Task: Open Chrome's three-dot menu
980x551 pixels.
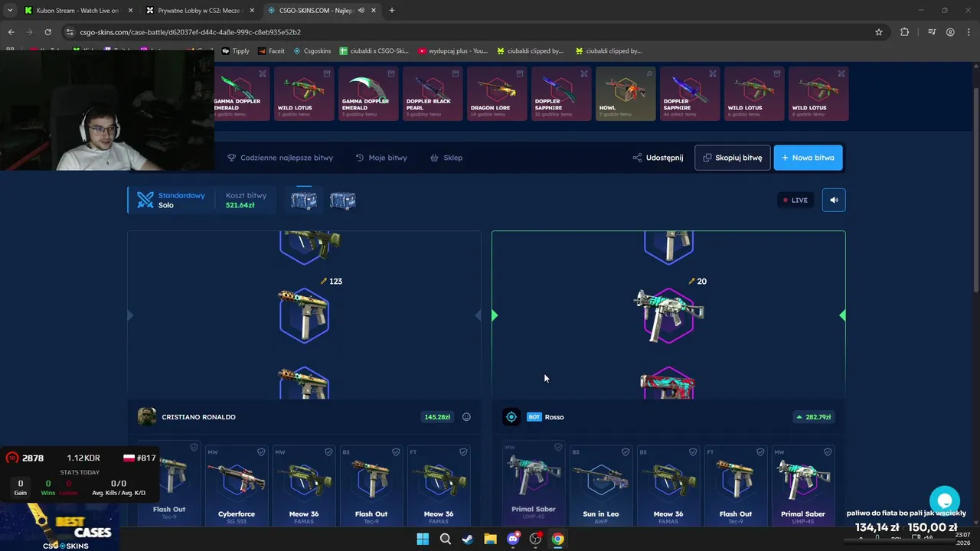Action: 969,32
